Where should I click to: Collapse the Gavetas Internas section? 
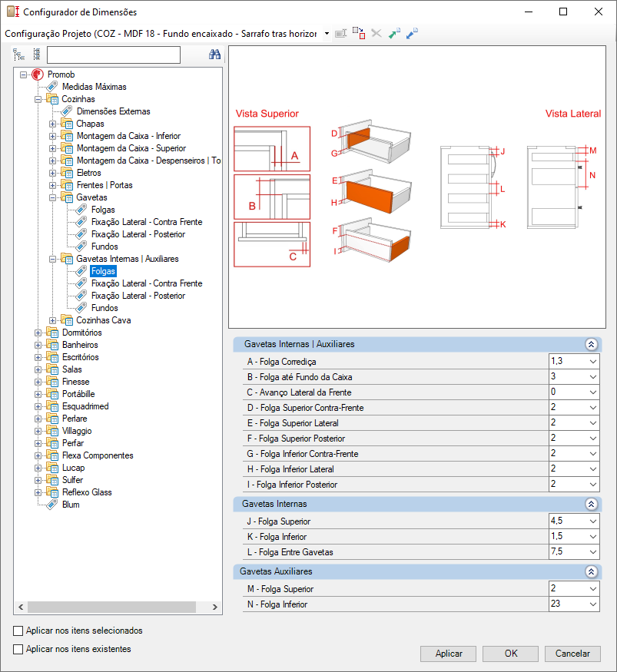591,504
